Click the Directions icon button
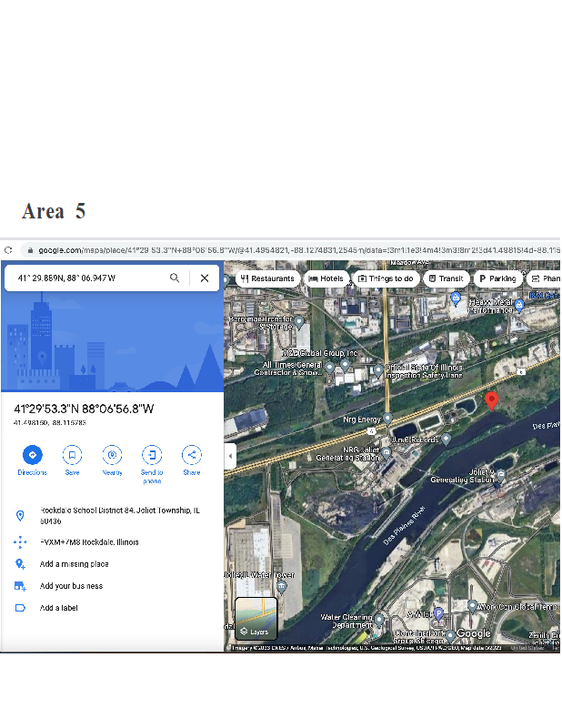 click(x=32, y=455)
